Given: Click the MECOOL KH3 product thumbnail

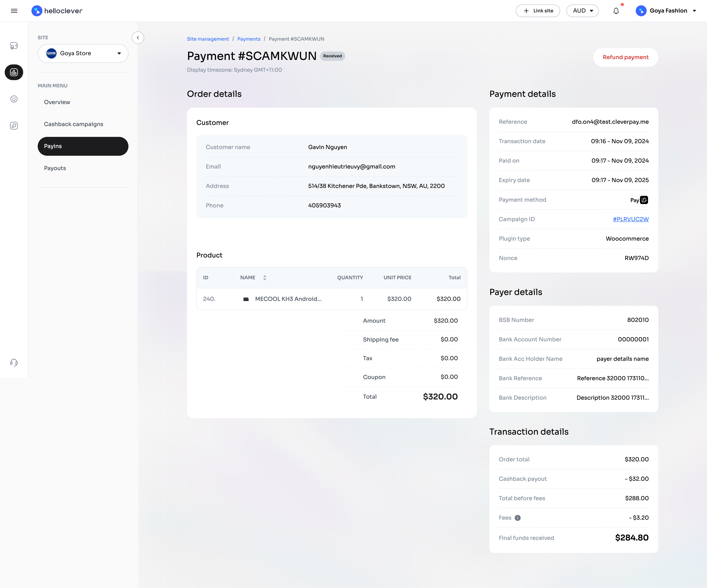Looking at the screenshot, I should pos(246,299).
